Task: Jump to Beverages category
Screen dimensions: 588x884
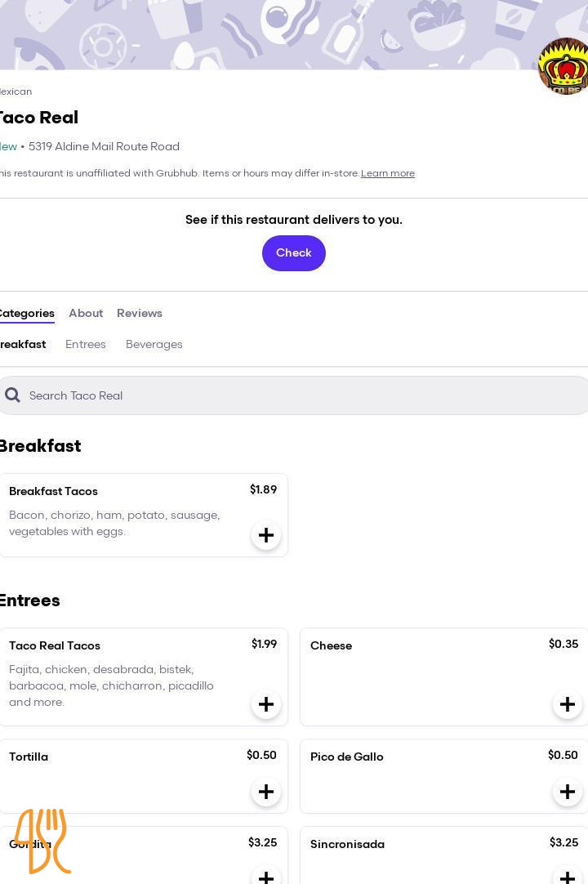Action: click(154, 345)
